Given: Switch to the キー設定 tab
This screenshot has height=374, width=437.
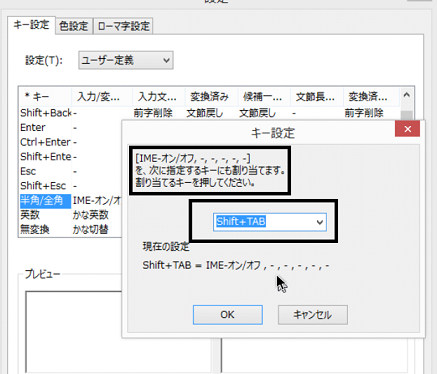Looking at the screenshot, I should [x=31, y=25].
